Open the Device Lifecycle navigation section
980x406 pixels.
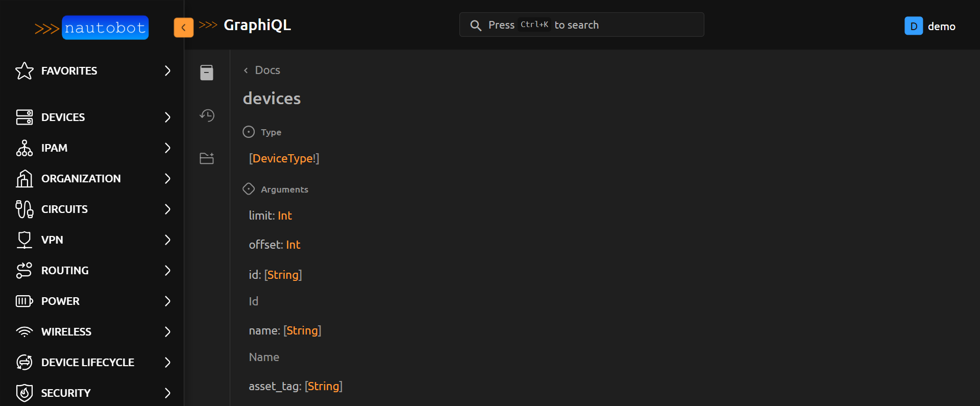[87, 363]
